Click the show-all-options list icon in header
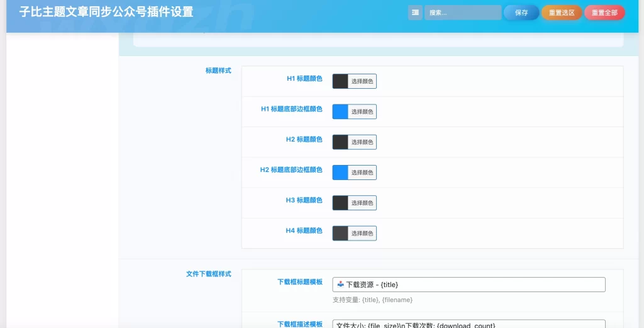The image size is (644, 328). [x=415, y=13]
